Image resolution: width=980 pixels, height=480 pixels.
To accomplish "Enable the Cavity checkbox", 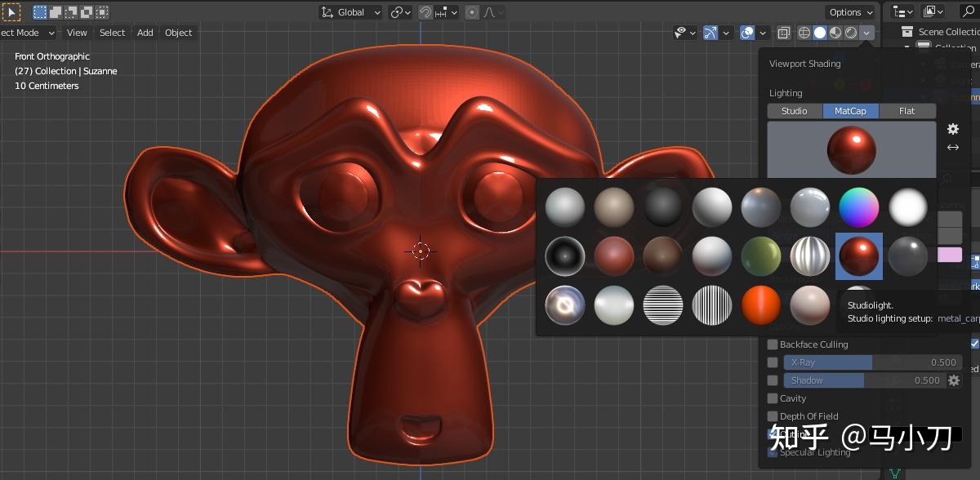I will pos(773,398).
